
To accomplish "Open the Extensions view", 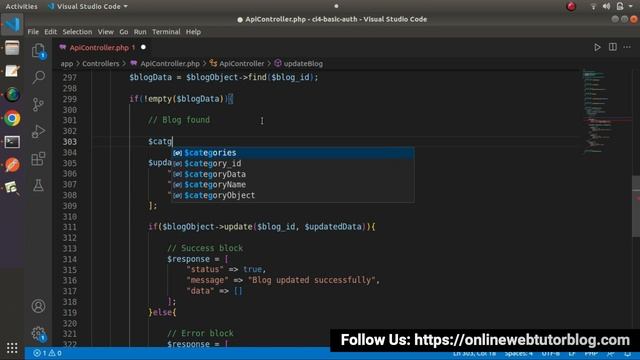I will coord(38,159).
